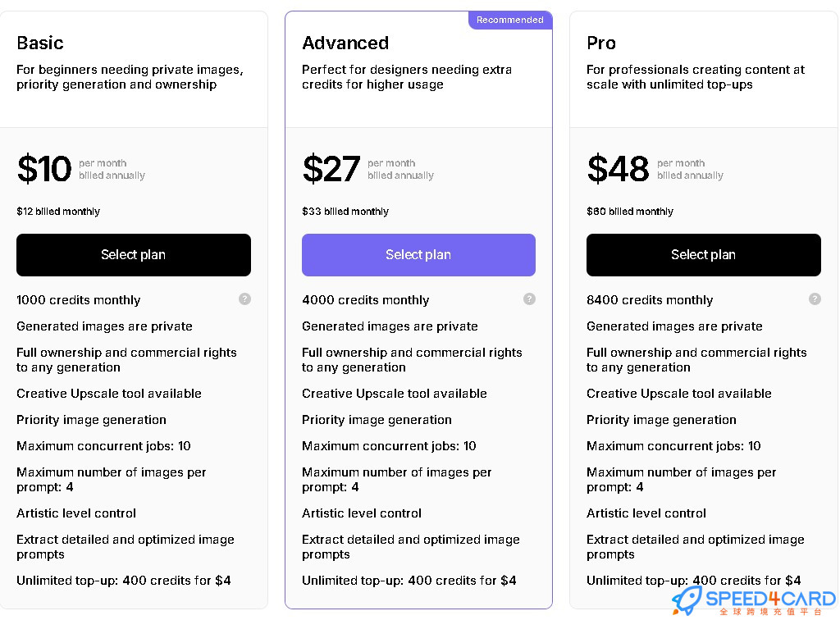
Task: Click the Basic credits help question-mark icon
Action: [244, 299]
